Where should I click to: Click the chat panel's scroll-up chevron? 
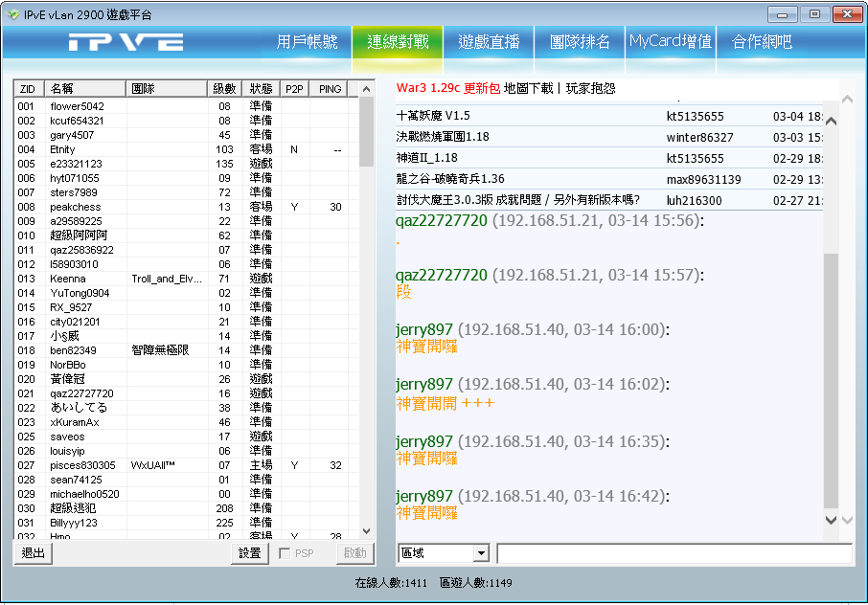point(831,122)
